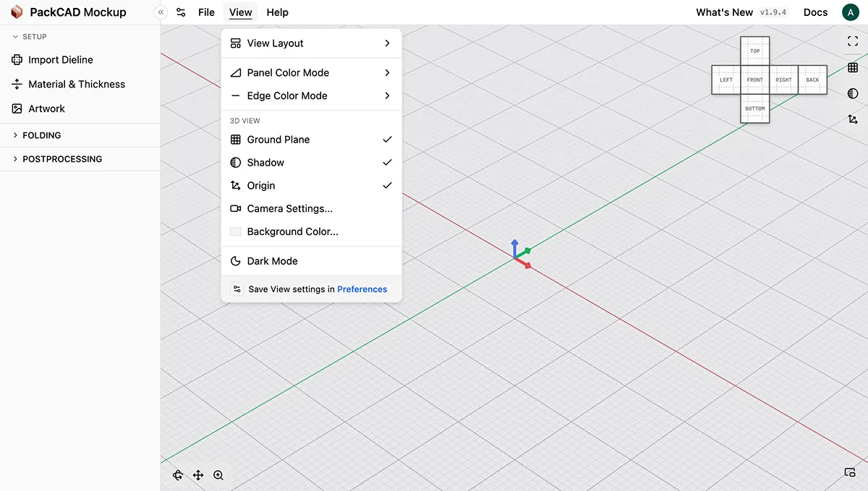The width and height of the screenshot is (868, 491).
Task: Click the Origin axes icon in menu
Action: pyautogui.click(x=235, y=186)
